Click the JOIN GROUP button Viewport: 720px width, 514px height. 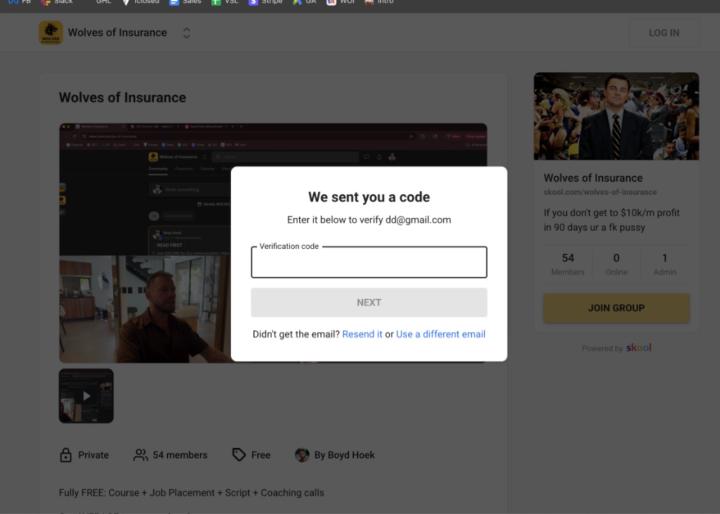tap(616, 308)
